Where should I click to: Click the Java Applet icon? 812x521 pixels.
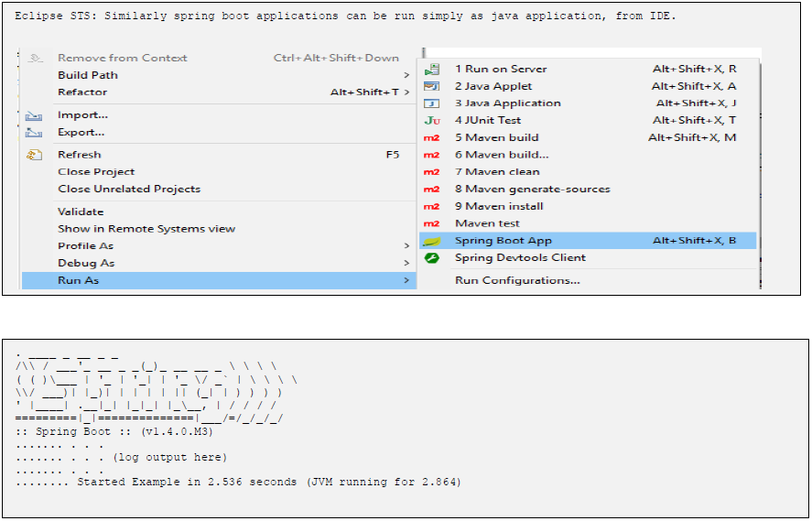tap(432, 86)
